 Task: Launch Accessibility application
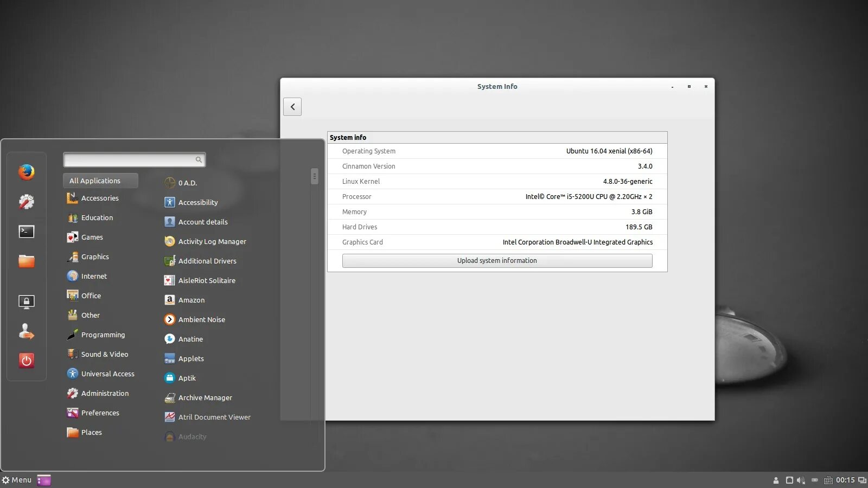pyautogui.click(x=191, y=202)
